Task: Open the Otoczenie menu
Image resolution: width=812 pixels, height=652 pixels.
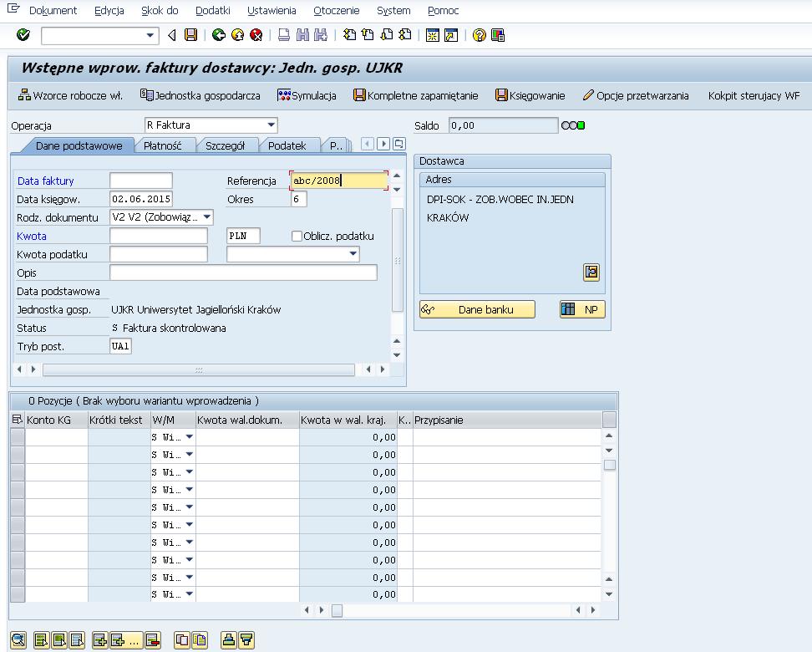Action: 337,10
